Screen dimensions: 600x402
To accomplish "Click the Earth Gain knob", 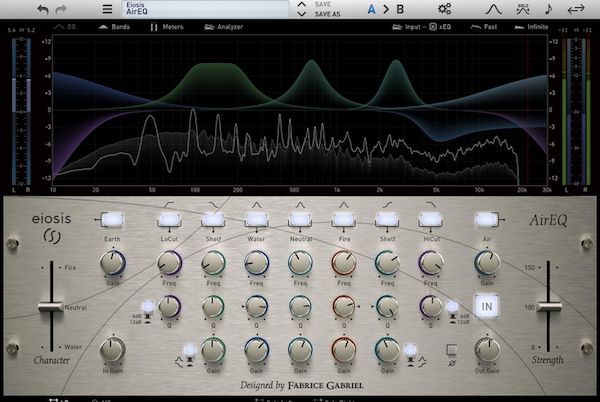I will pyautogui.click(x=112, y=263).
